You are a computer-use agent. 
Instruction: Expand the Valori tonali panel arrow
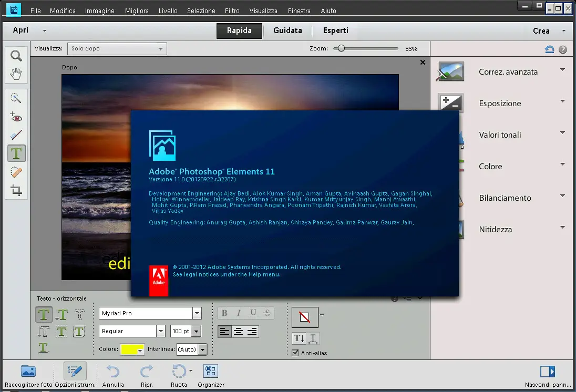562,132
